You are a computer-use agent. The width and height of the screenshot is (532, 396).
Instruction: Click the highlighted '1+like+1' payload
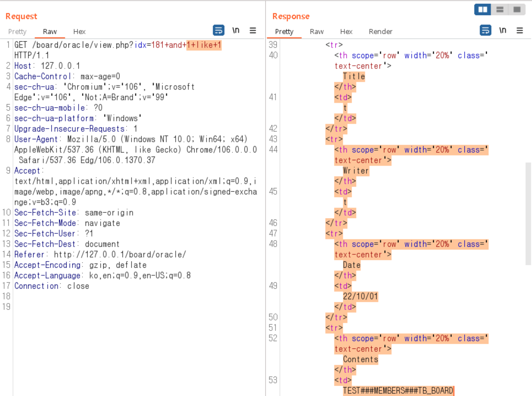[204, 45]
